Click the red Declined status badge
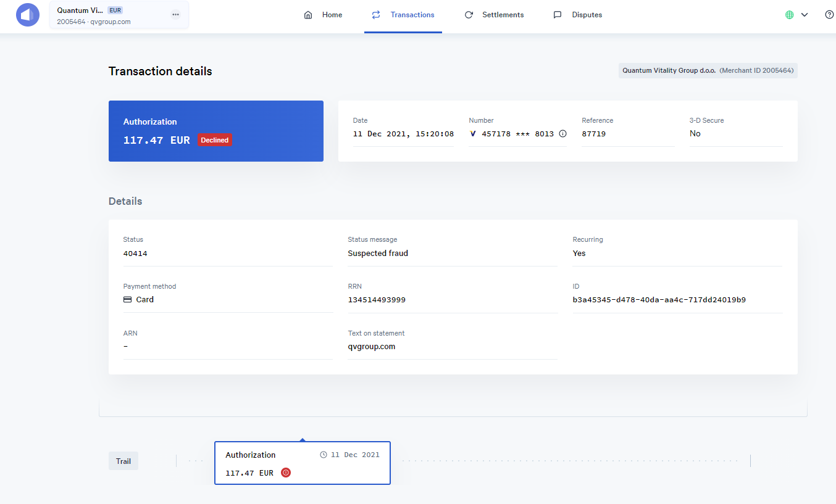836x504 pixels. 214,141
